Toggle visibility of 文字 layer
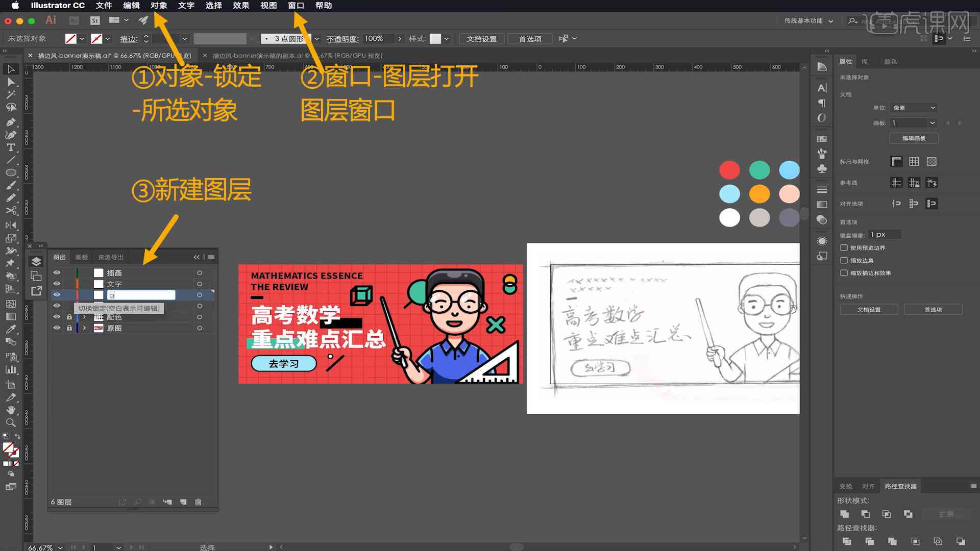 coord(57,283)
